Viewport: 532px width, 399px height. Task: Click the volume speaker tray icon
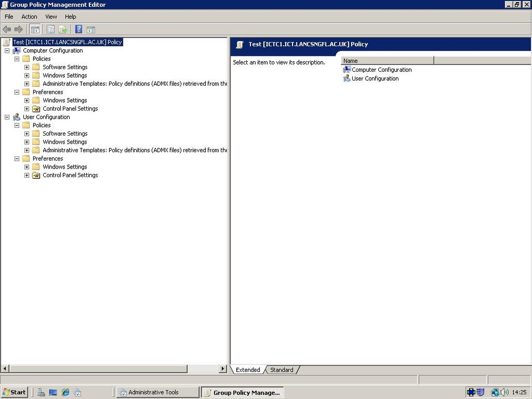pyautogui.click(x=504, y=392)
